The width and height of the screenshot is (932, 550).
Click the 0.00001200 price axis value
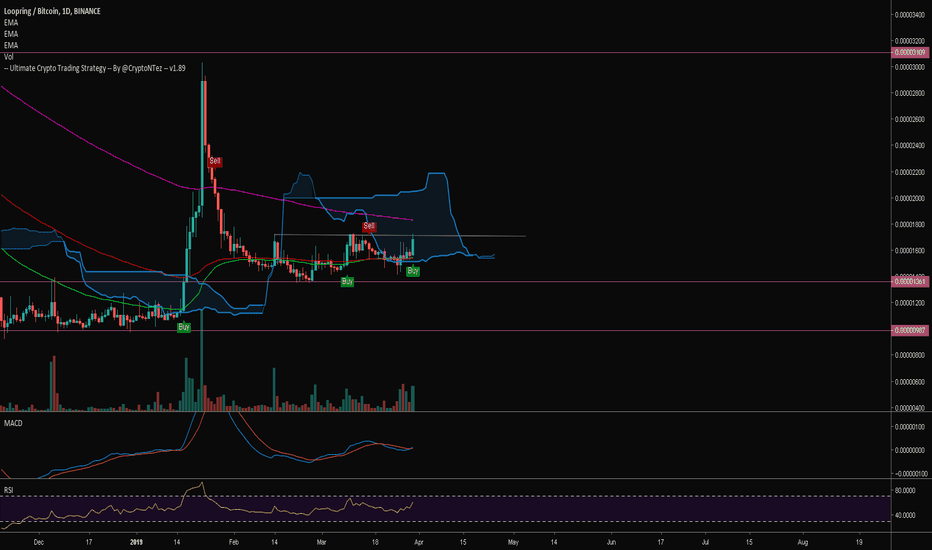910,303
